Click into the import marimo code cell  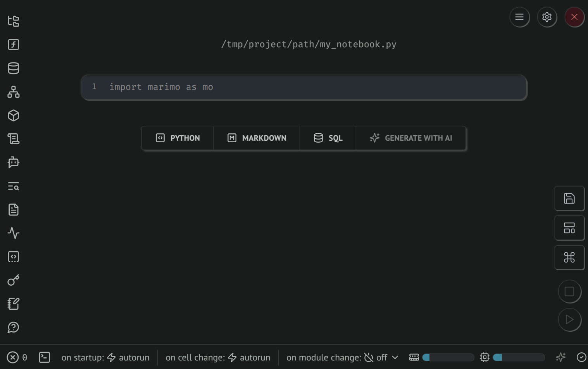pyautogui.click(x=310, y=87)
